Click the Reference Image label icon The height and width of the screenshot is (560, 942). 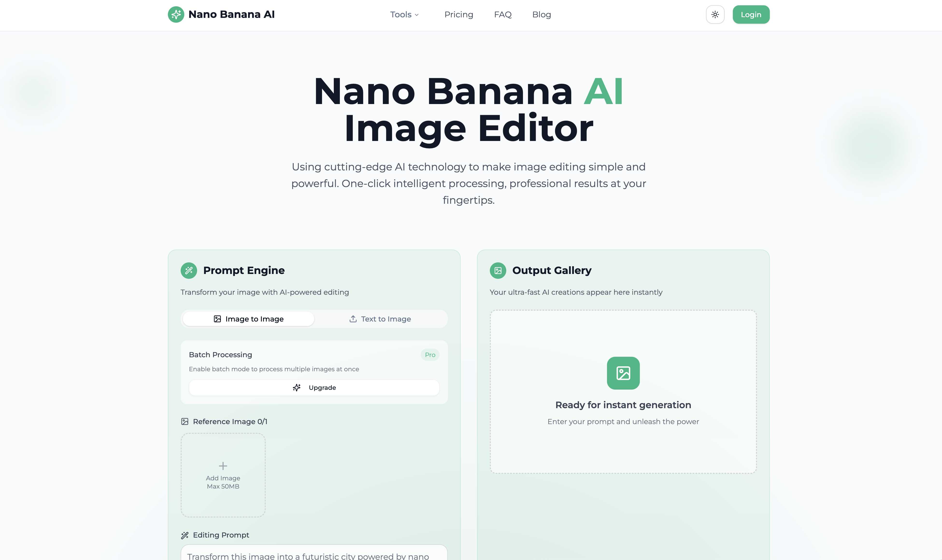tap(185, 421)
